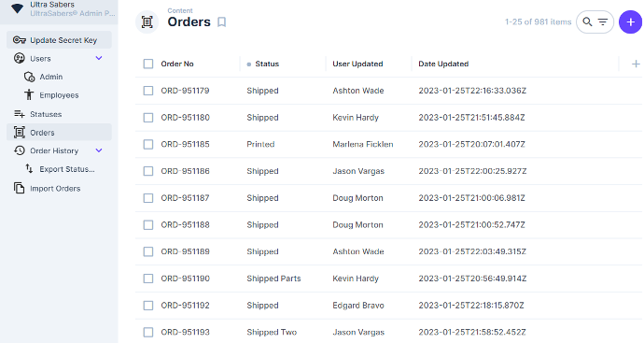Click the search magnifier icon
This screenshot has height=343, width=644.
587,21
